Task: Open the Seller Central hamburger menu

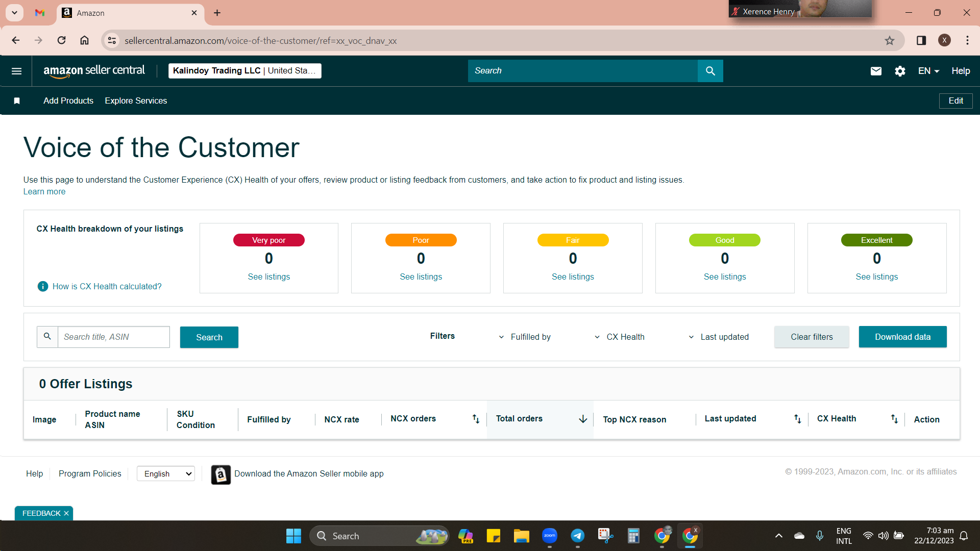Action: pos(17,71)
